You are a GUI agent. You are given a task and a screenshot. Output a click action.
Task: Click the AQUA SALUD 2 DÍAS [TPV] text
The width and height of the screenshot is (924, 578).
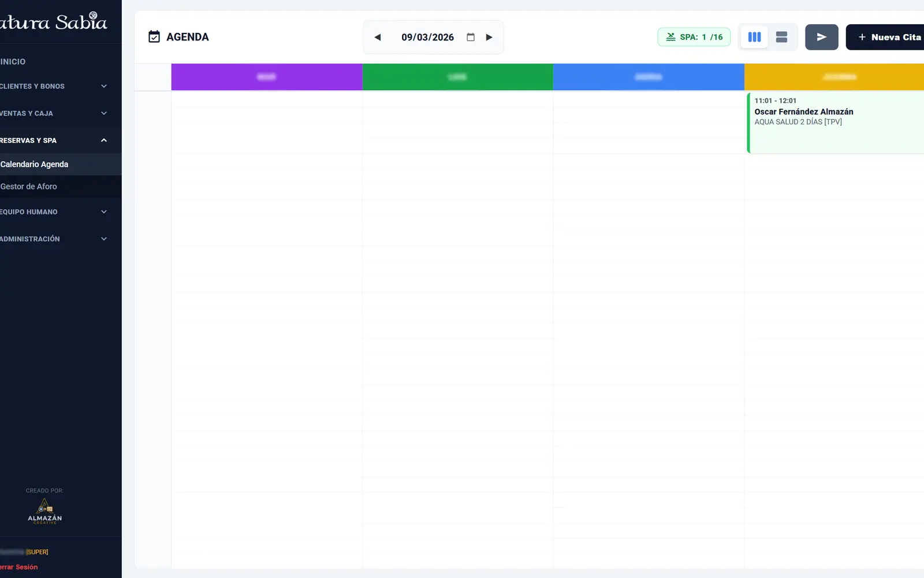point(798,122)
